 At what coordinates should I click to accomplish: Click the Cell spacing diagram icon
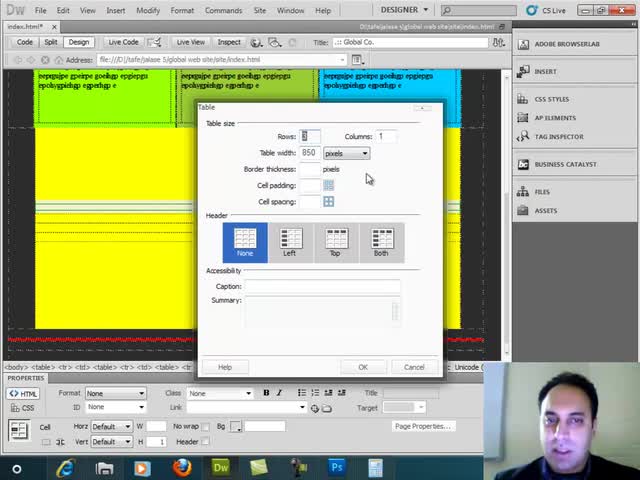point(329,202)
